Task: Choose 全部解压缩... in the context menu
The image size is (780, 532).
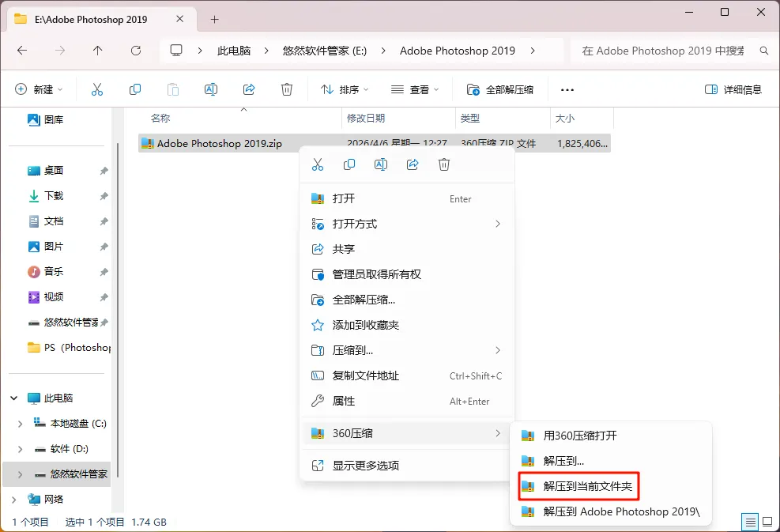Action: [406, 300]
